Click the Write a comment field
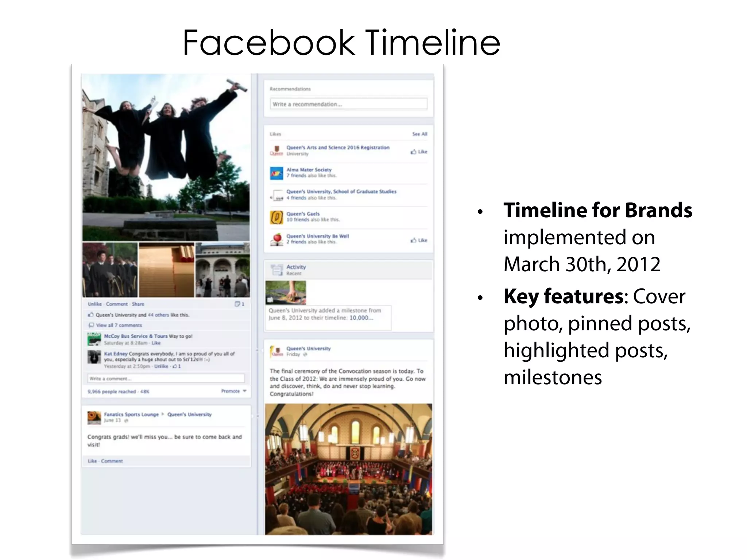Screen dimensions: 747x560 tap(166, 378)
